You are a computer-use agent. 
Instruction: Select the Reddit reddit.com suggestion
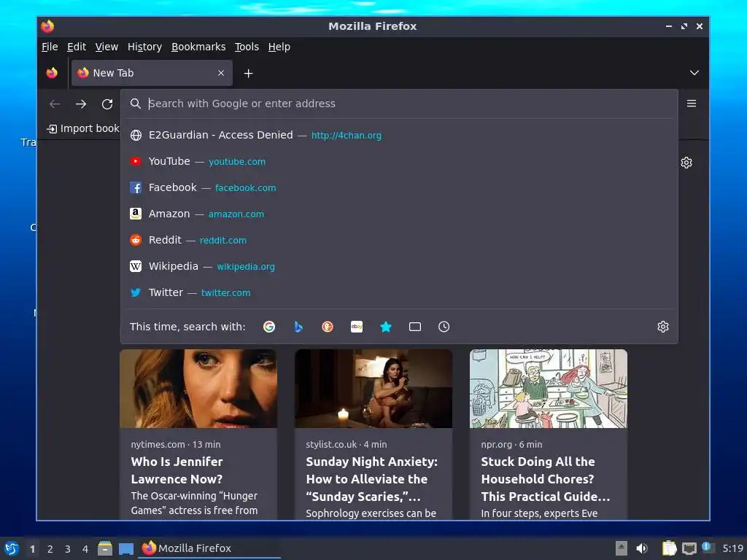[399, 240]
